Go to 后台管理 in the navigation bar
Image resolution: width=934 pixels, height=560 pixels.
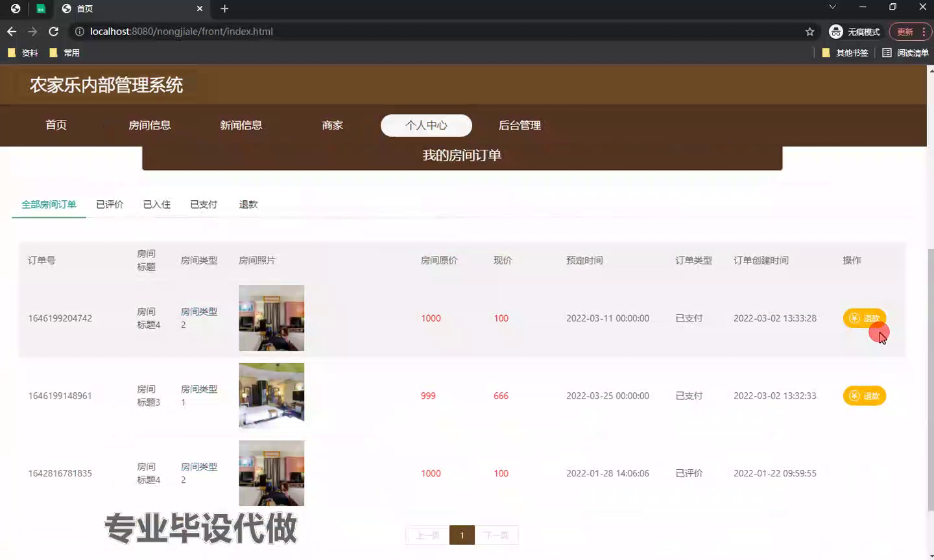coord(520,125)
